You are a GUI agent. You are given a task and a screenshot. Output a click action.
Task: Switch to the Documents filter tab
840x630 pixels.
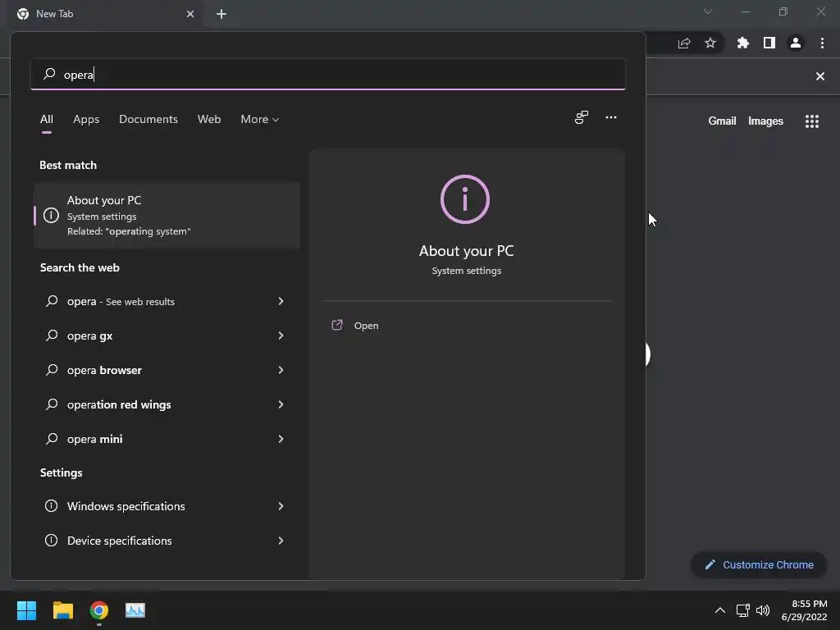[x=148, y=120]
